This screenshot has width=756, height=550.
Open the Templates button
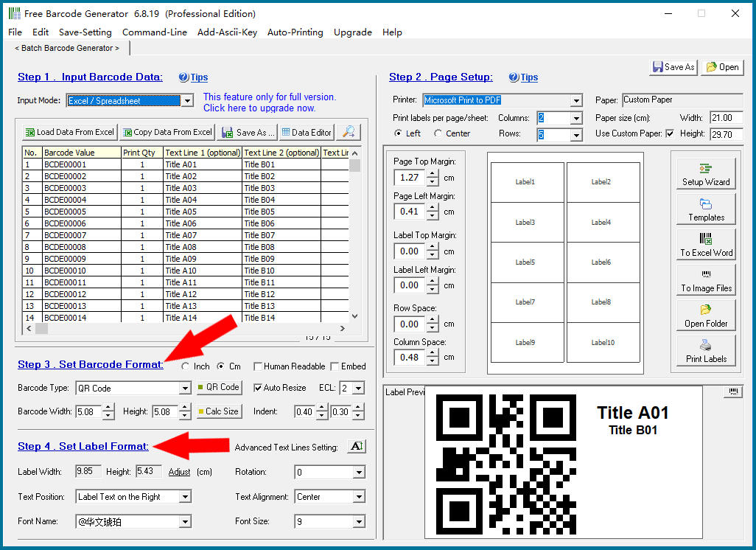click(706, 210)
